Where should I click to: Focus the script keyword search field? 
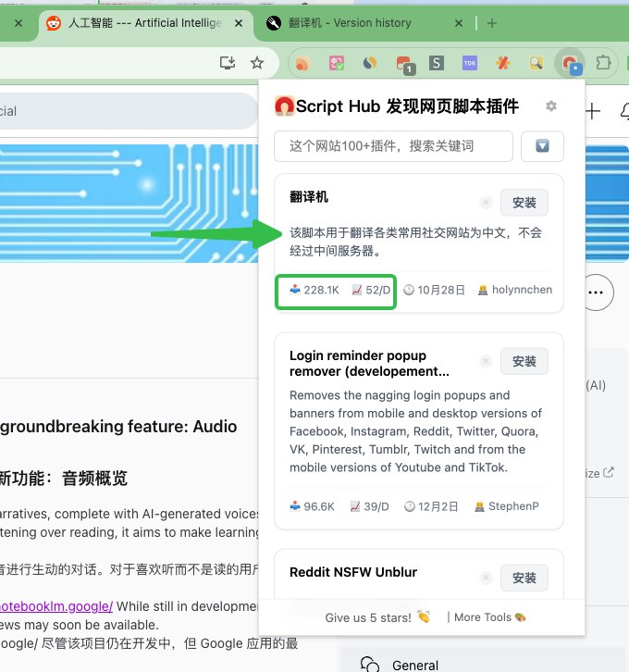[x=393, y=146]
